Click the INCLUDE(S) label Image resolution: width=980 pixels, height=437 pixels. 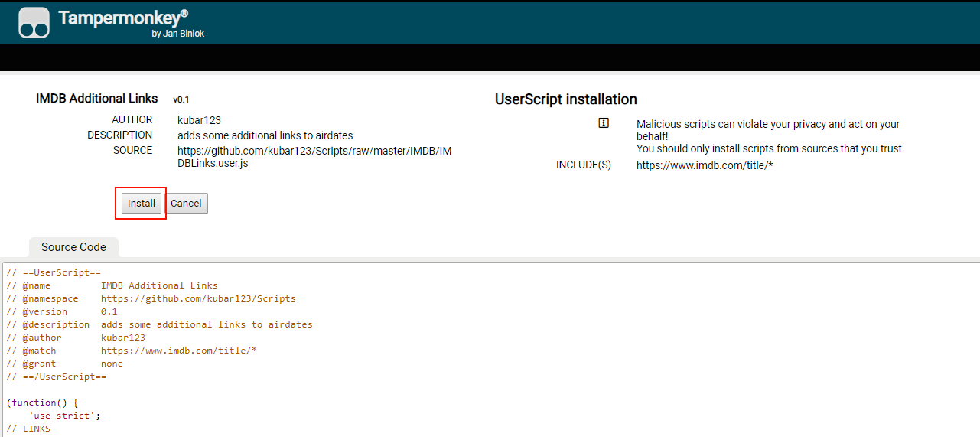coord(584,165)
